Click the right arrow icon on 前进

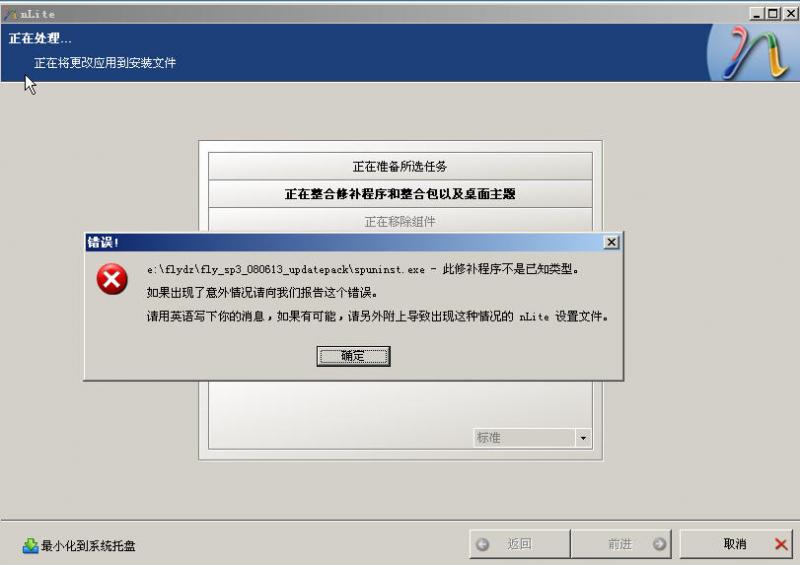coord(659,545)
